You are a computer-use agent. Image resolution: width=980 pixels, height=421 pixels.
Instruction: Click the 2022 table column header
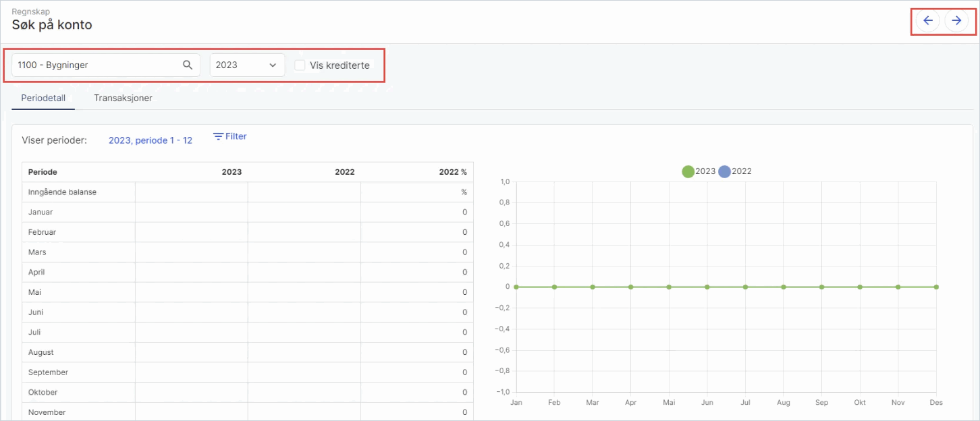tap(344, 172)
